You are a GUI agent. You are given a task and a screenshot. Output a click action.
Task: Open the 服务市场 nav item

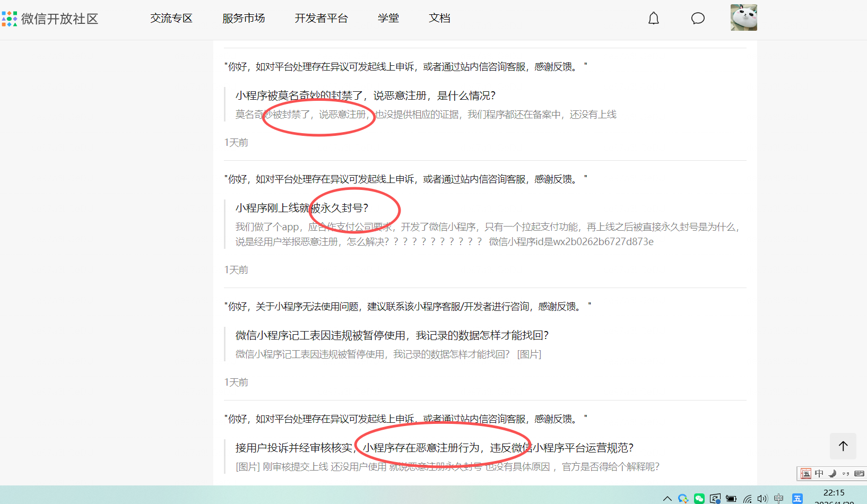coord(244,19)
